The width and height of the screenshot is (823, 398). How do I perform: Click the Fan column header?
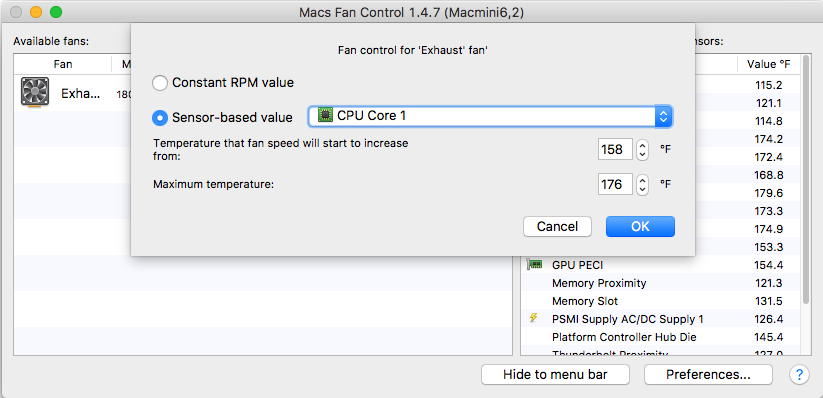tap(63, 64)
